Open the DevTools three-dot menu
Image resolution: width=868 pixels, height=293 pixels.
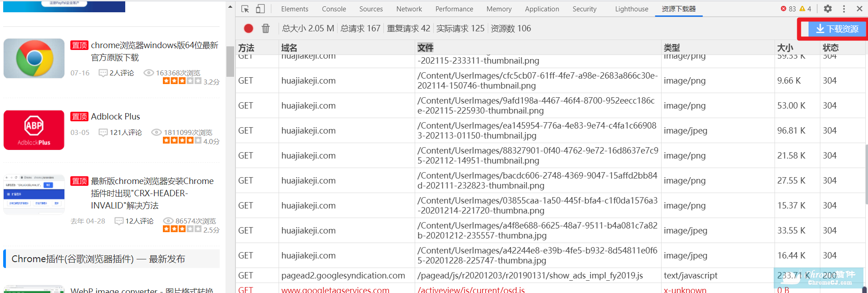tap(844, 9)
